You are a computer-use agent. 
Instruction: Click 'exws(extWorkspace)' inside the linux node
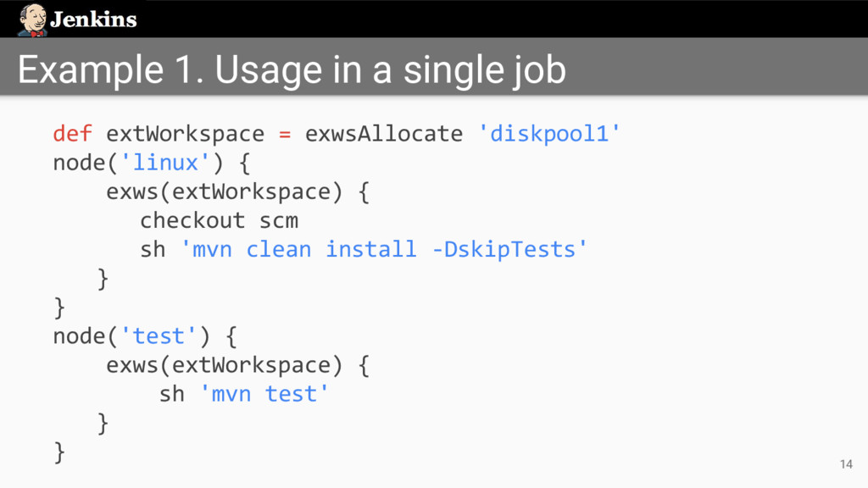(x=224, y=191)
